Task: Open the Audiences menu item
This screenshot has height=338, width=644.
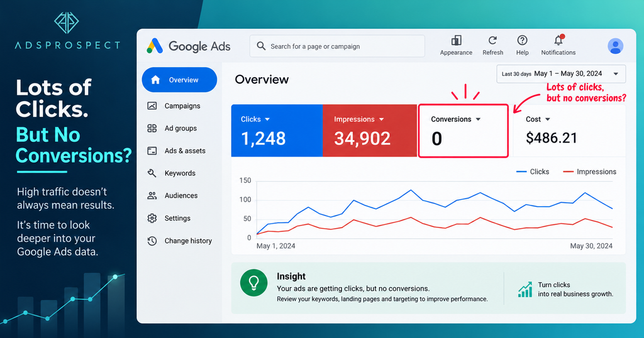Action: 179,195
